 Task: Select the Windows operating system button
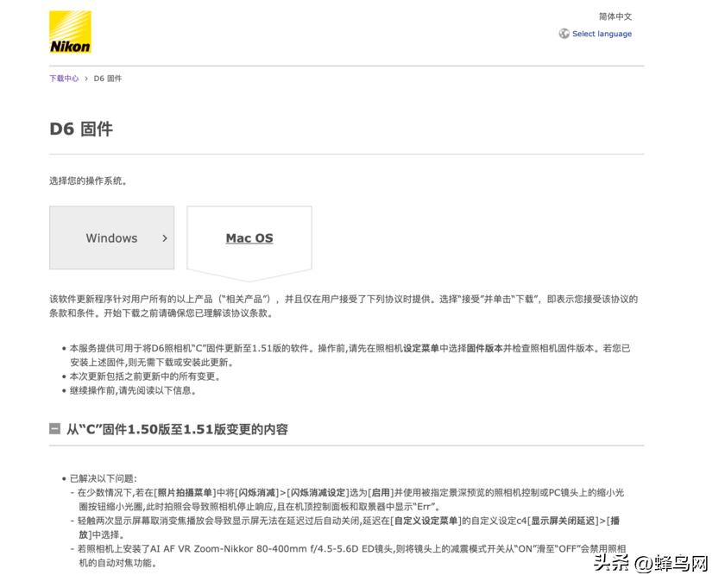pos(112,237)
